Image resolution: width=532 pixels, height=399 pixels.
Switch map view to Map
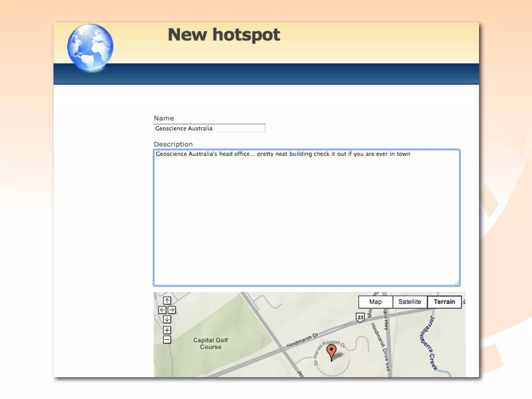[375, 302]
